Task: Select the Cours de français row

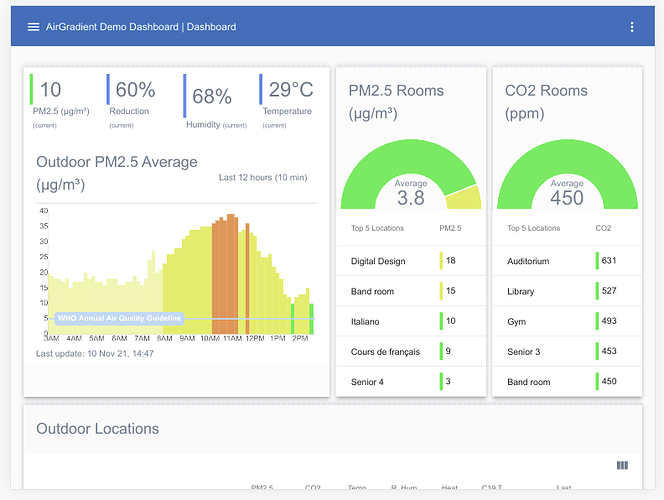Action: coord(411,351)
